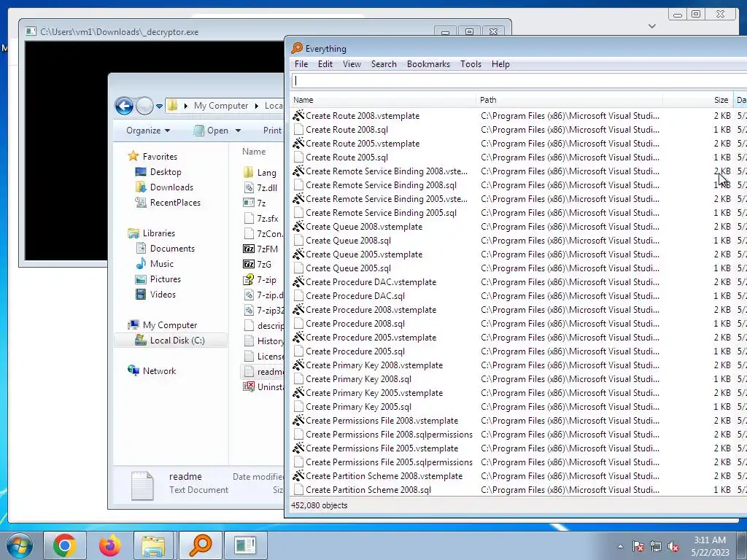Sort Explorer files by Name column
747x560 pixels.
pos(254,152)
